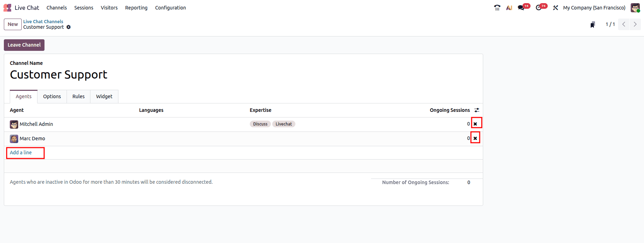Open the Channels menu
The image size is (644, 243).
[56, 8]
